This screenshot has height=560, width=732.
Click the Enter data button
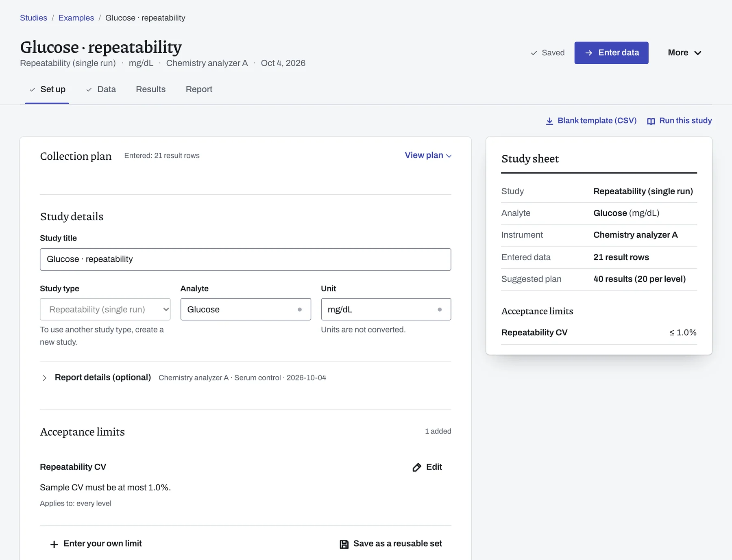tap(611, 53)
